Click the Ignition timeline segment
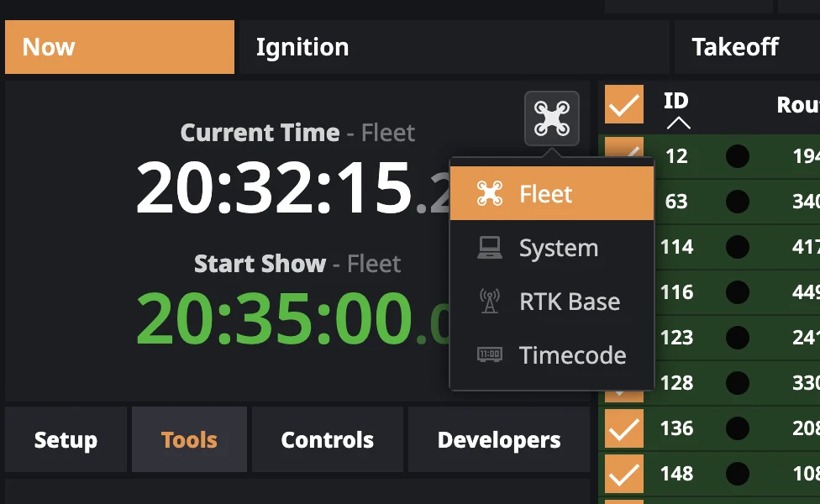Viewport: 820px width, 504px height. [454, 47]
